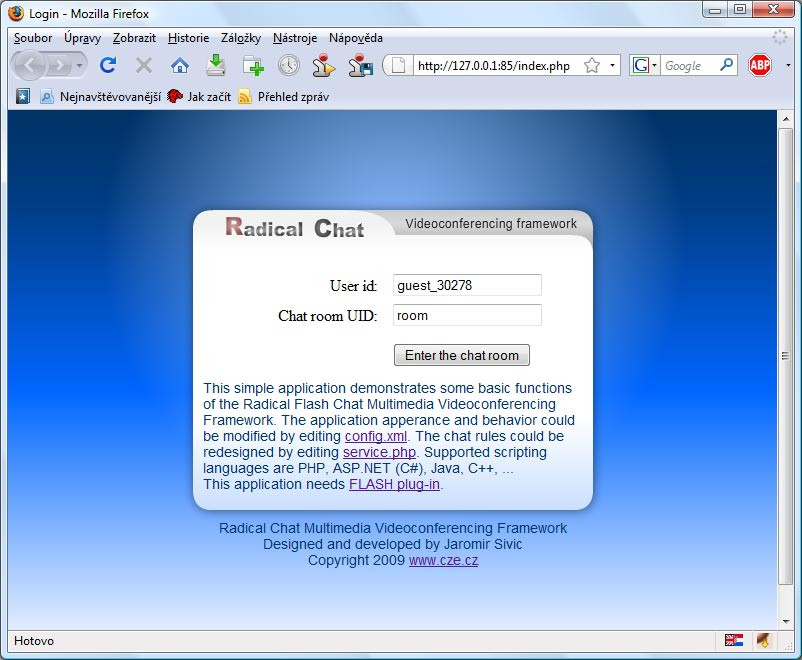802x660 pixels.
Task: Minimize the Firefox window
Action: click(x=716, y=9)
